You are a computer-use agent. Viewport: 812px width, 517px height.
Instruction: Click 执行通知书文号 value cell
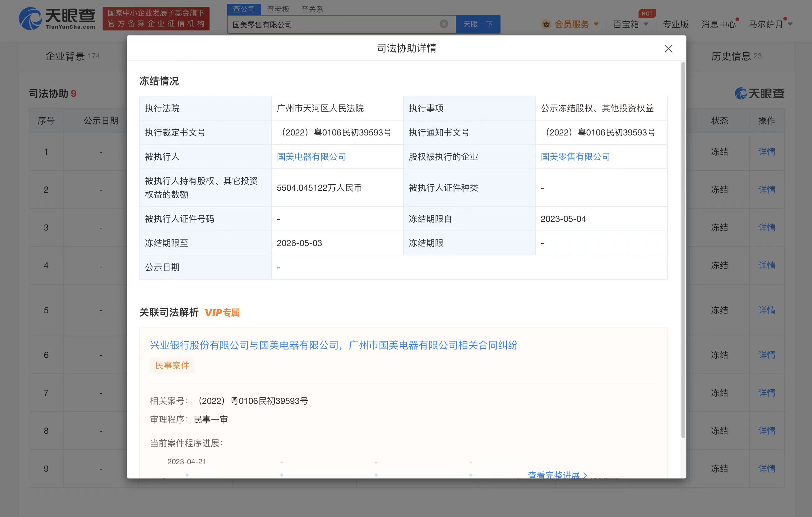[601, 132]
